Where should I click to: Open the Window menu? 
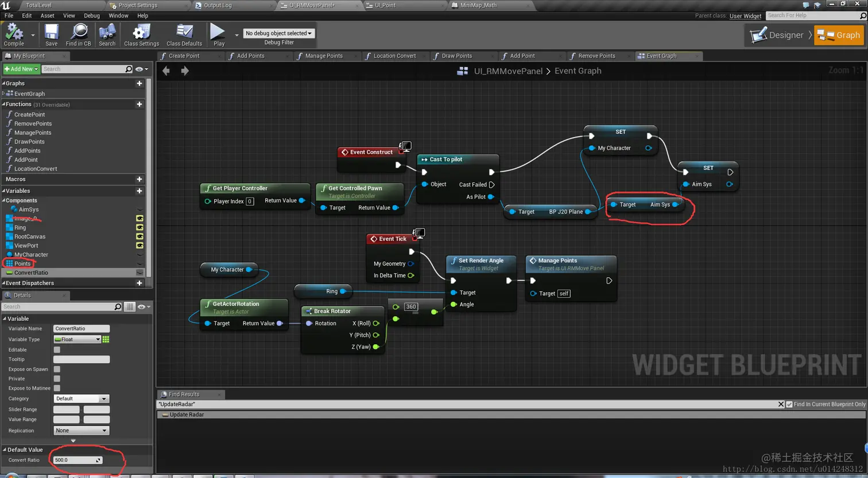coord(118,15)
